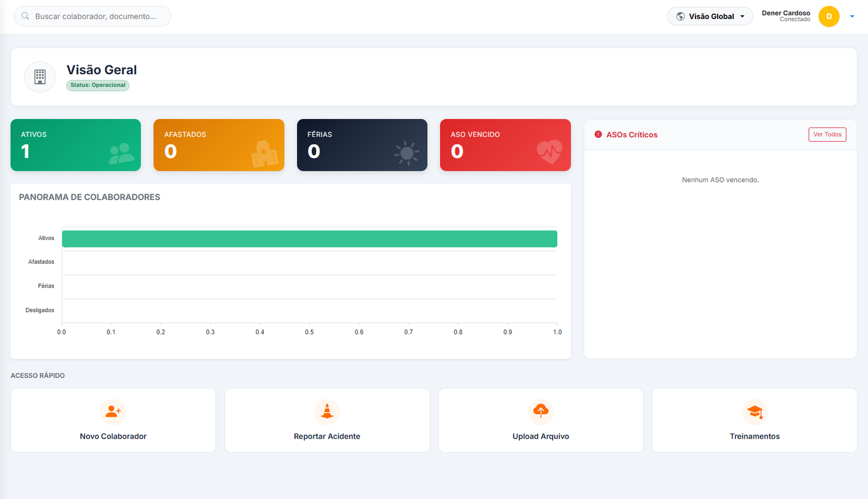
Task: Click the traffic cone icon for Reportar Acidente
Action: coord(327,412)
